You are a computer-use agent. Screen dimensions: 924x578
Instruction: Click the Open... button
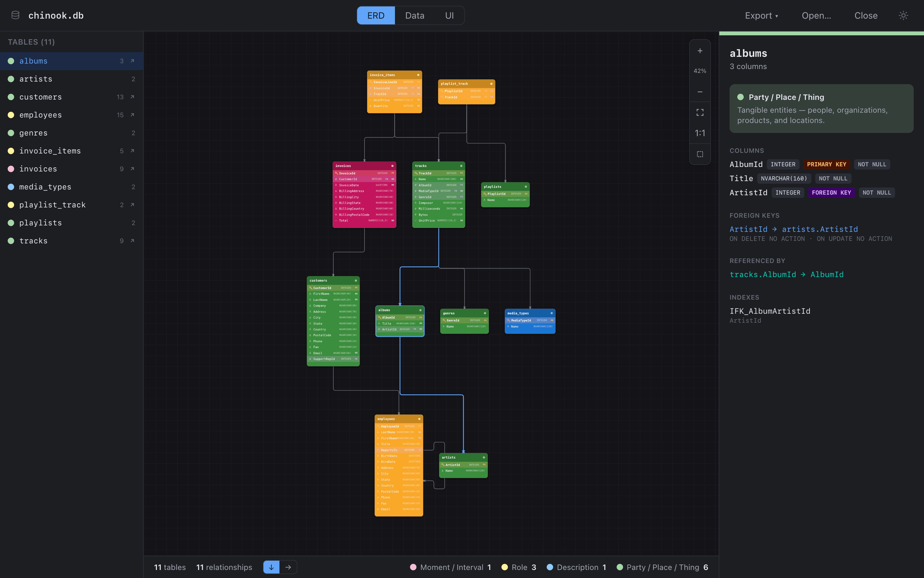click(x=816, y=16)
